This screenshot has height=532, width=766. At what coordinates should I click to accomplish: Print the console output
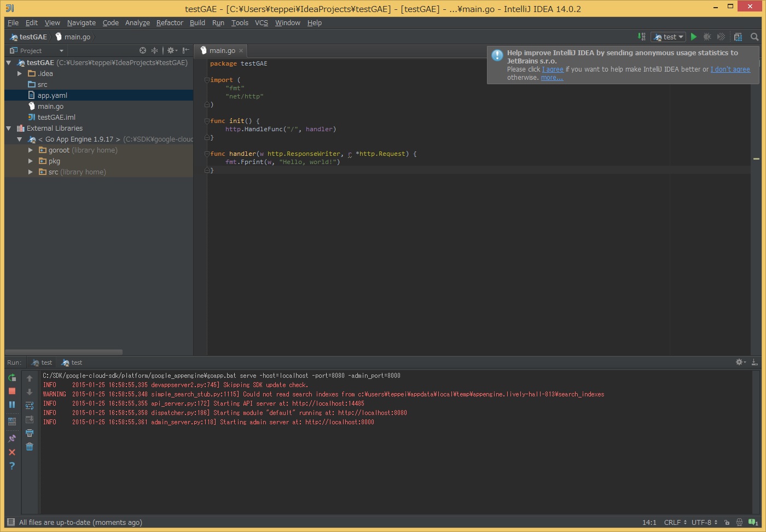(x=30, y=433)
